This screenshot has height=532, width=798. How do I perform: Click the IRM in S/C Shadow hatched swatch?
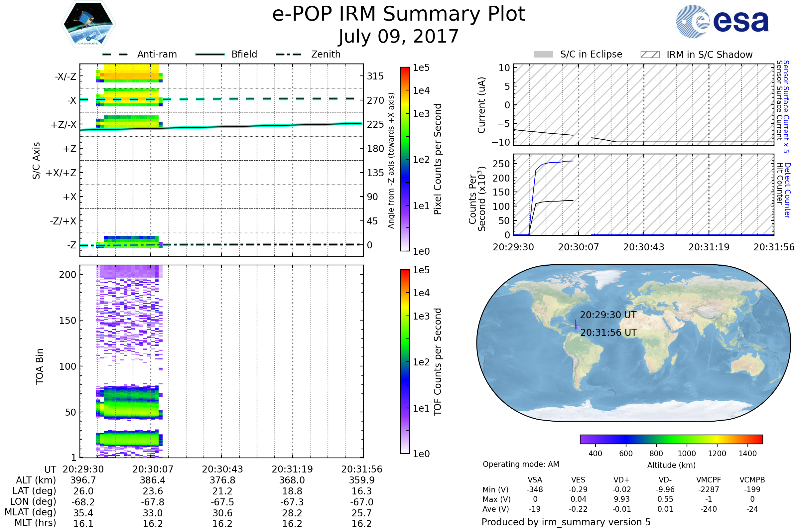pos(650,55)
